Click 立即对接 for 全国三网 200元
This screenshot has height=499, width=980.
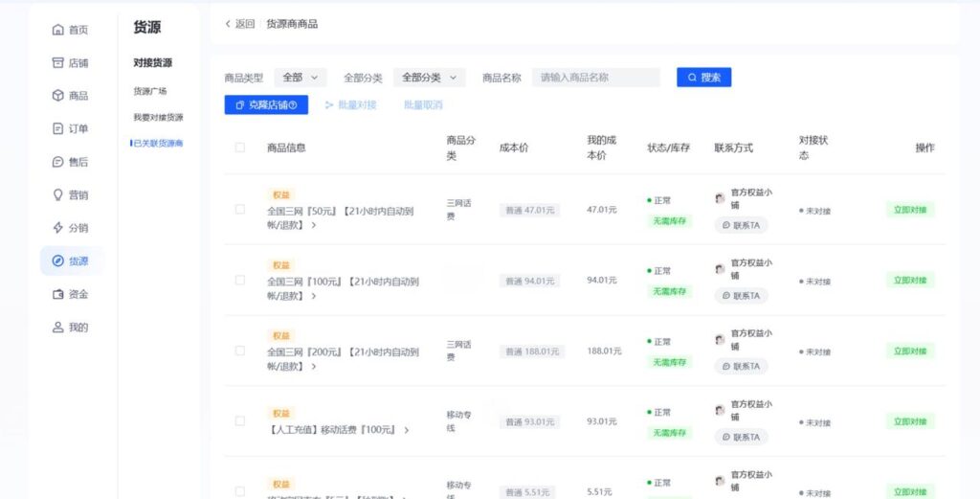[910, 351]
